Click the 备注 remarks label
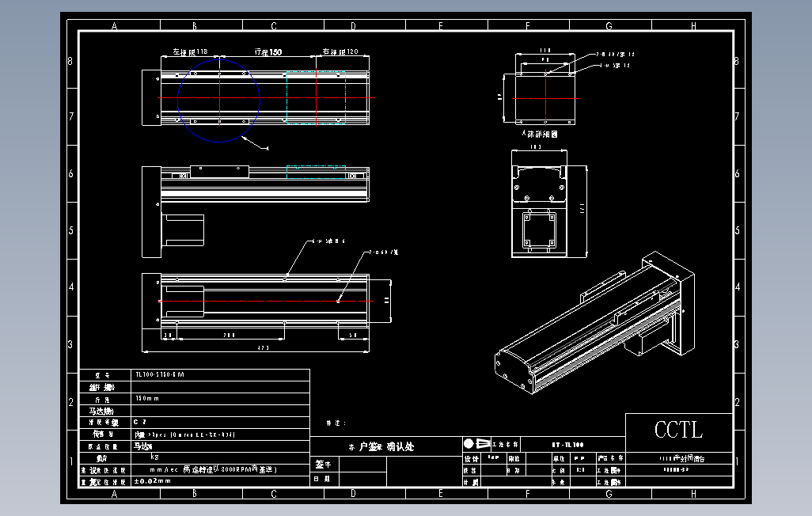This screenshot has width=812, height=516. point(336,423)
